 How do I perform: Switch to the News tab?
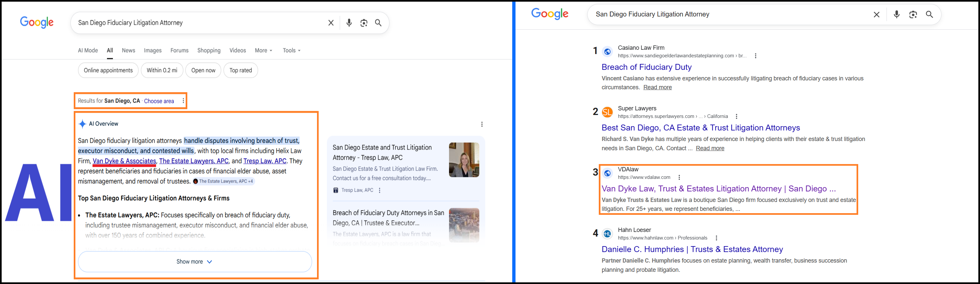[x=129, y=50]
